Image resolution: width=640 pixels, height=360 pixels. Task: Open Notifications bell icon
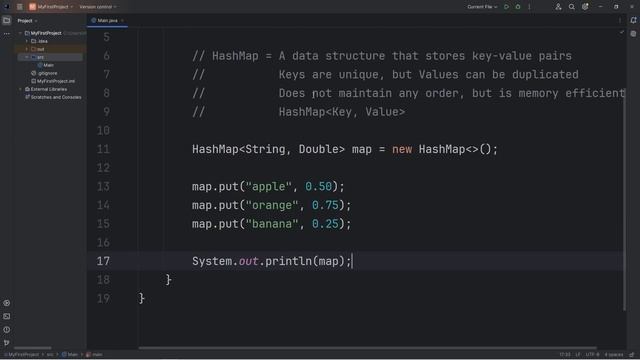tap(633, 20)
